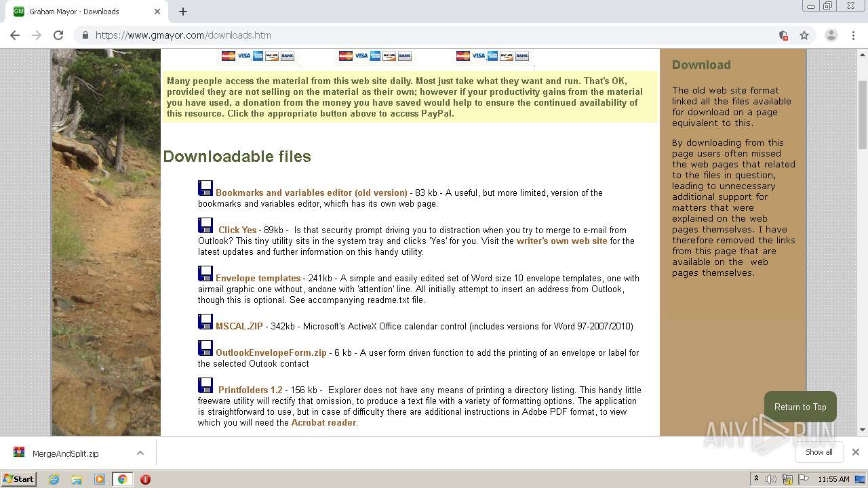868x488 pixels.
Task: Click first PayPal credit card logos button
Action: pos(258,56)
